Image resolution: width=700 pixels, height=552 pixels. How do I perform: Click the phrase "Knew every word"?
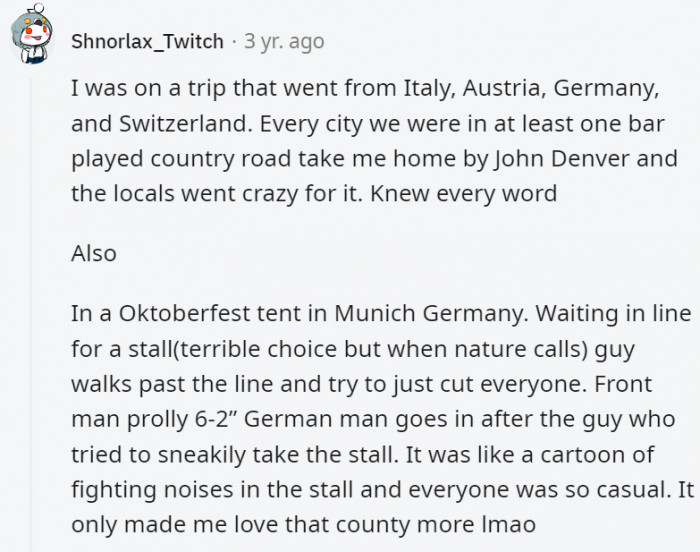463,193
